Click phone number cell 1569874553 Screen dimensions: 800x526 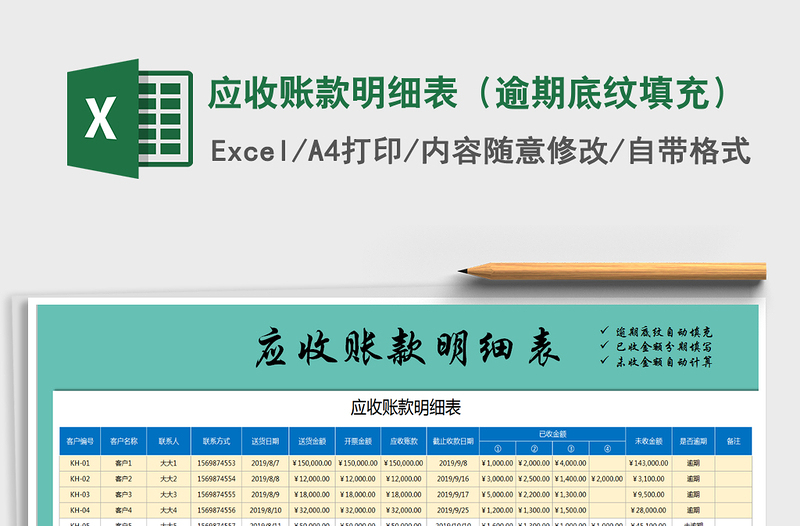point(216,463)
